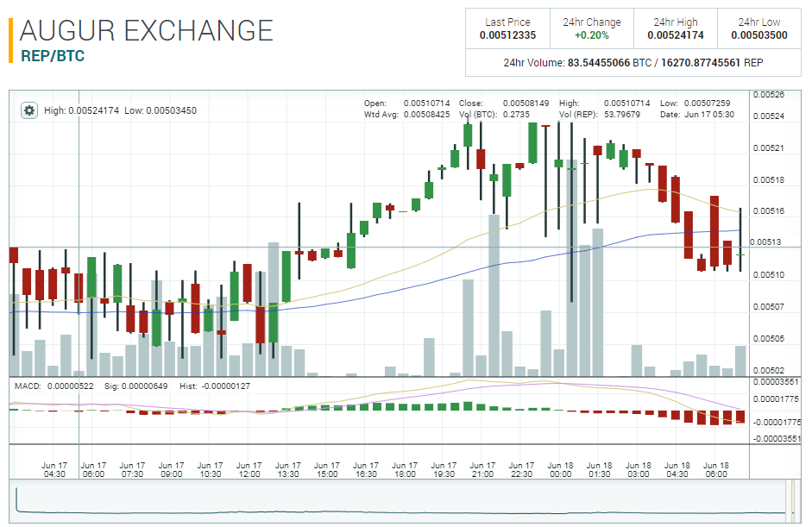Click the REP/BTC pair label
Image resolution: width=812 pixels, height=527 pixels.
coord(53,56)
